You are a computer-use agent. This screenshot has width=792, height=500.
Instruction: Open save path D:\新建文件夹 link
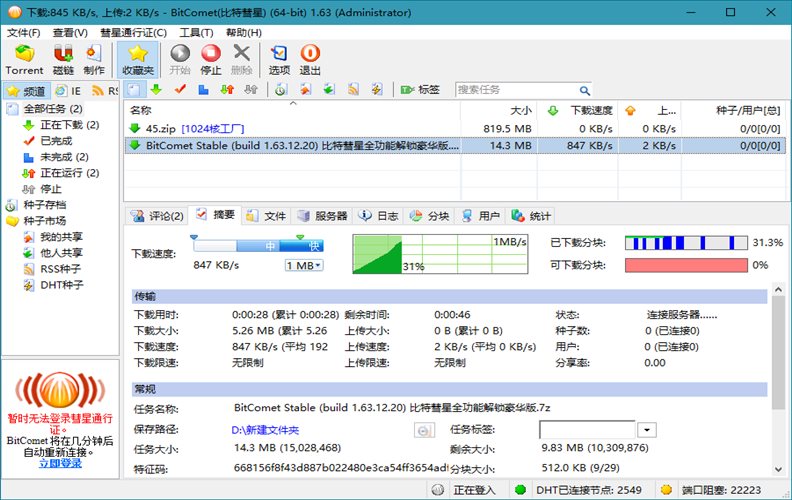[x=265, y=430]
